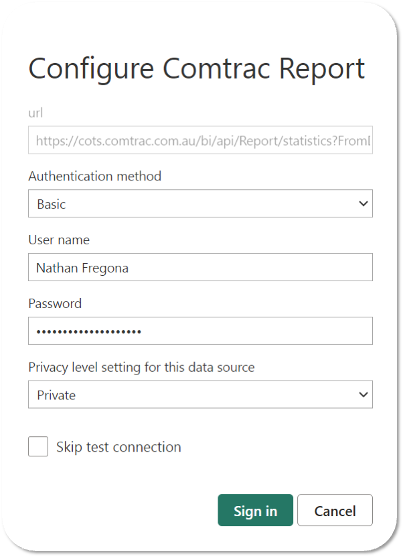Click the url label above the field
404x558 pixels.
(x=36, y=113)
